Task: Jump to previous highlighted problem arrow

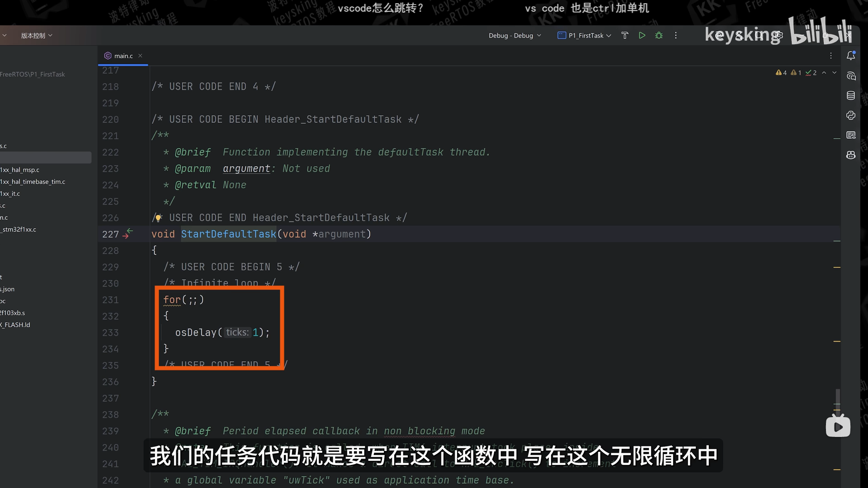Action: coord(824,73)
